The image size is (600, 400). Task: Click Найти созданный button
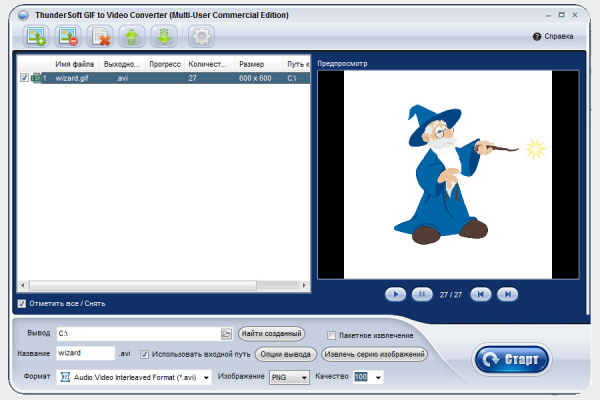[x=271, y=333]
